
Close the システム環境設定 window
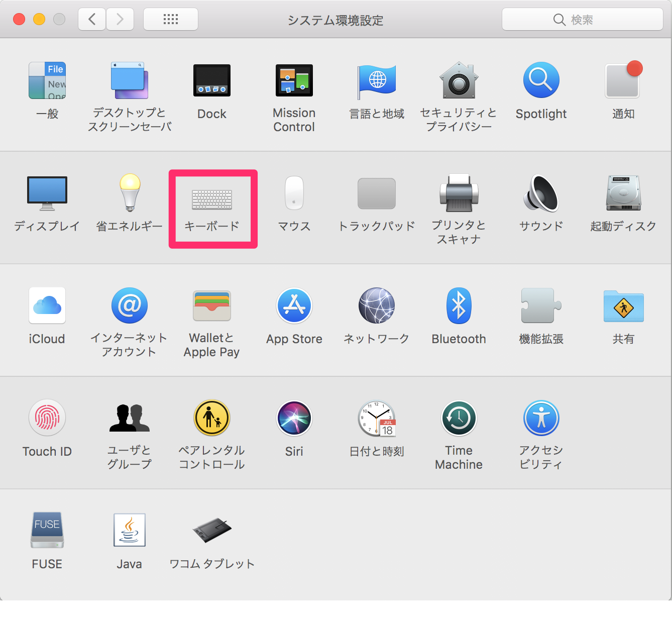click(19, 19)
